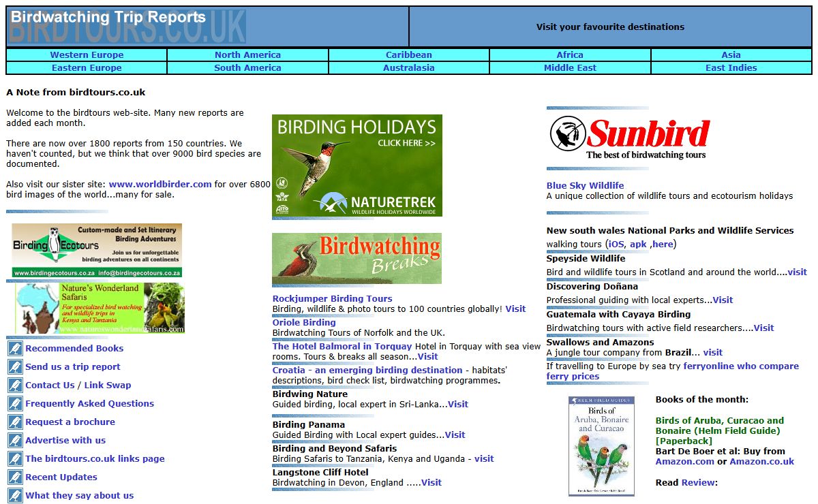Screen dimensions: 818x504
Task: Click visit for Birding and Beyond Safaris
Action: pos(484,458)
